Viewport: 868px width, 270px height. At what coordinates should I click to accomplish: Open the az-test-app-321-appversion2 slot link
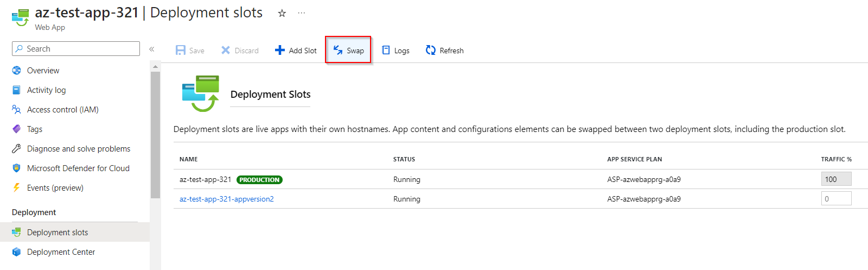(227, 199)
